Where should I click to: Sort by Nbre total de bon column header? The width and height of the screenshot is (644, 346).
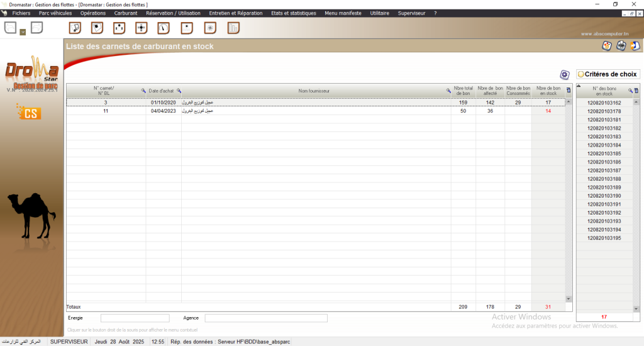coord(464,91)
